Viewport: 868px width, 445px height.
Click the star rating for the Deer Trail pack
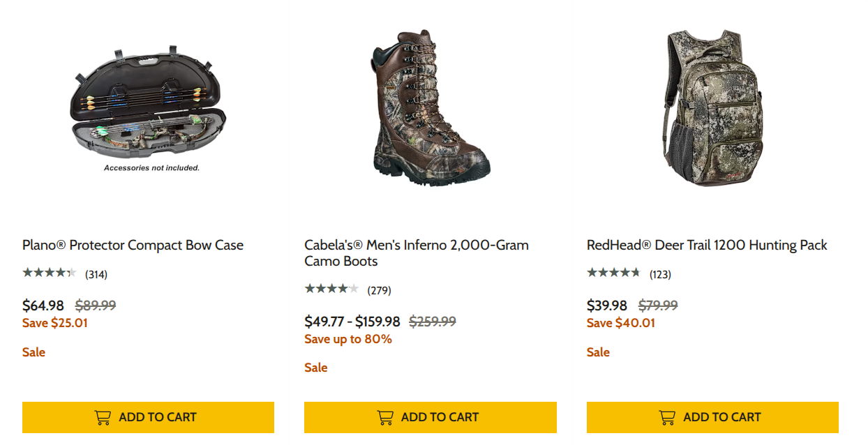[x=613, y=273]
